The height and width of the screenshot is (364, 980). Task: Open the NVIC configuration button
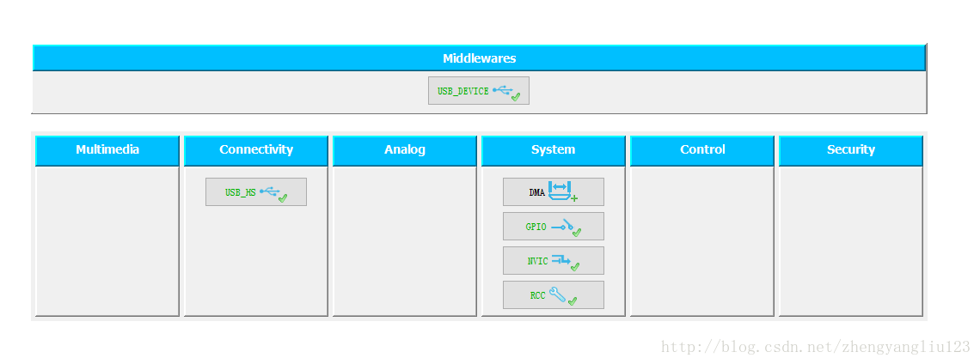pyautogui.click(x=554, y=260)
